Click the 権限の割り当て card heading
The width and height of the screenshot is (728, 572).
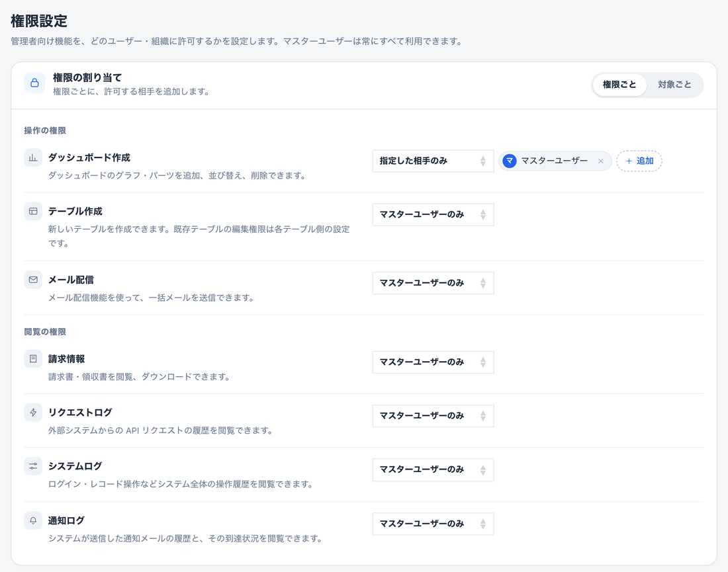[87, 77]
